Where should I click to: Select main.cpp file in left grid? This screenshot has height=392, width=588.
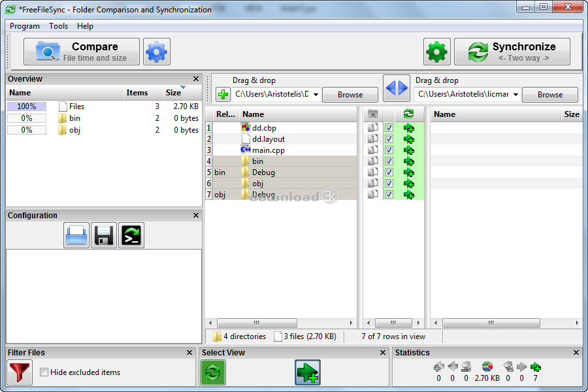click(268, 150)
